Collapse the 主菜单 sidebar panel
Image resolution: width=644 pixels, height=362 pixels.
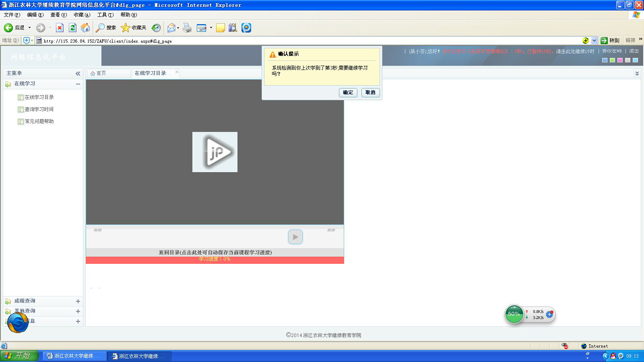[x=78, y=74]
